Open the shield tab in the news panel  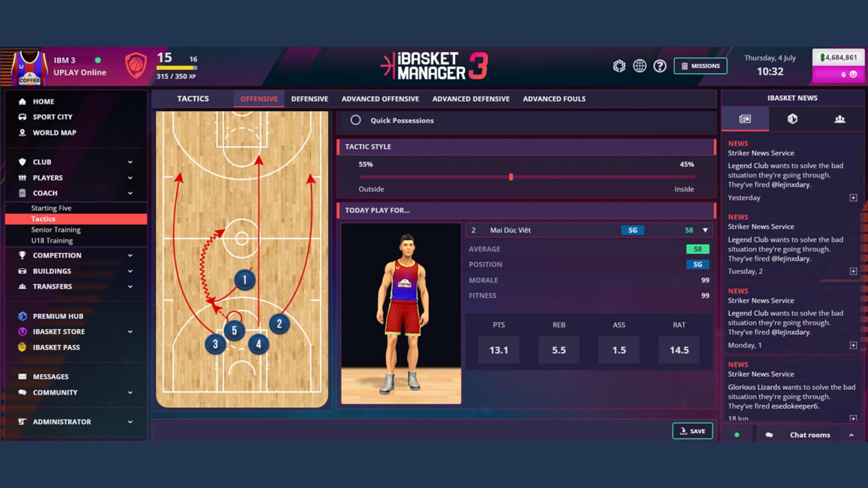pyautogui.click(x=793, y=119)
